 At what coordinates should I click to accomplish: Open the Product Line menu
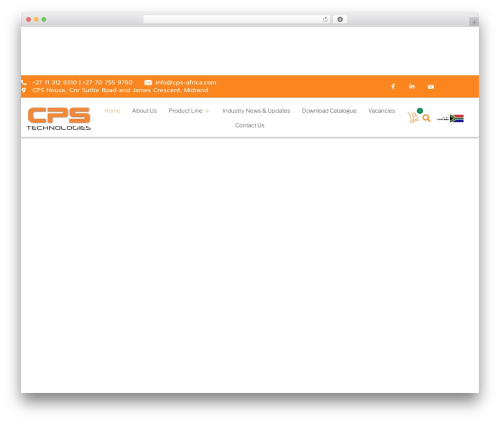185,111
